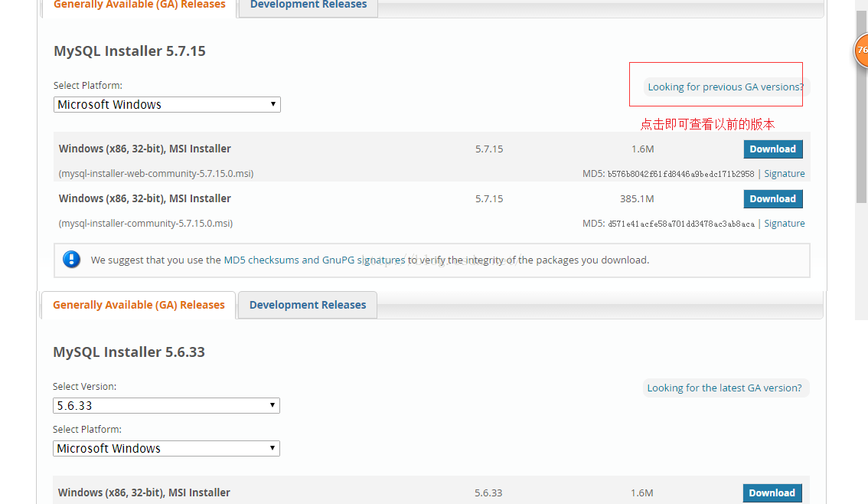
Task: Switch to top Development Releases tab
Action: coord(308,5)
